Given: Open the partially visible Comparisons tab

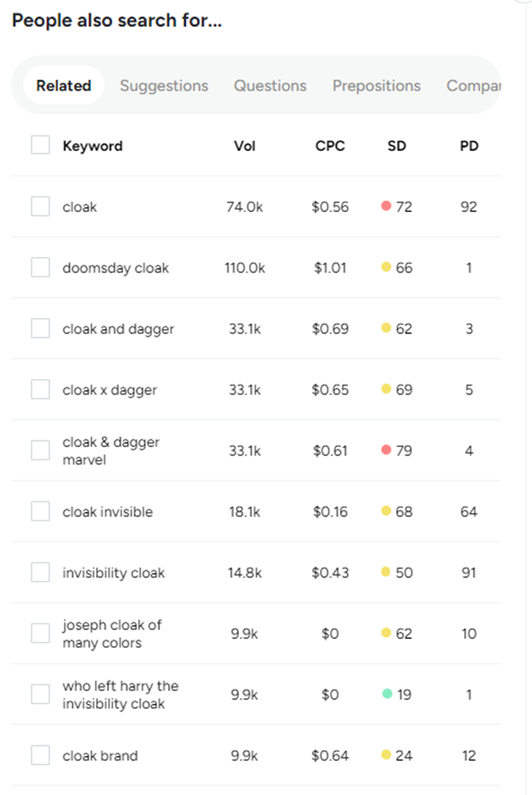Looking at the screenshot, I should (473, 86).
